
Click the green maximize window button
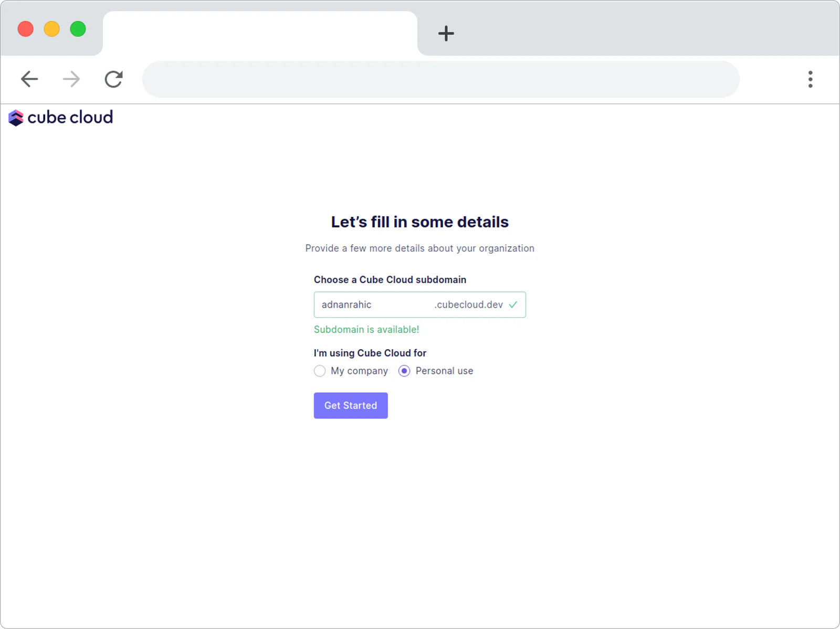(x=78, y=29)
